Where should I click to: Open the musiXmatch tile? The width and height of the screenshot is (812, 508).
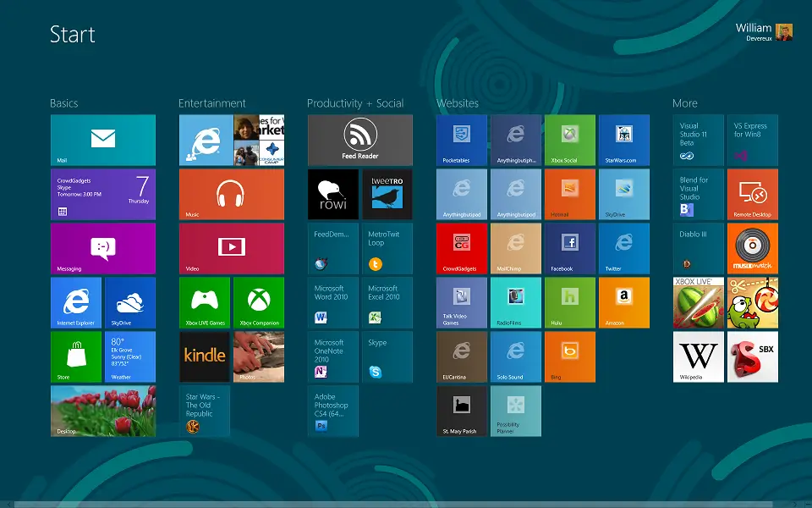(x=753, y=248)
